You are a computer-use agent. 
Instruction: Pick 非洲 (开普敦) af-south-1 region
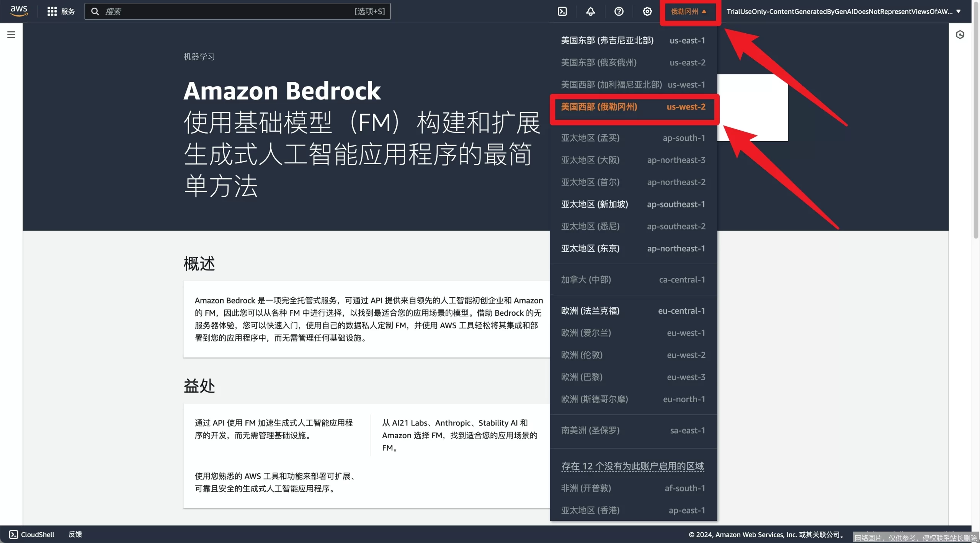633,488
